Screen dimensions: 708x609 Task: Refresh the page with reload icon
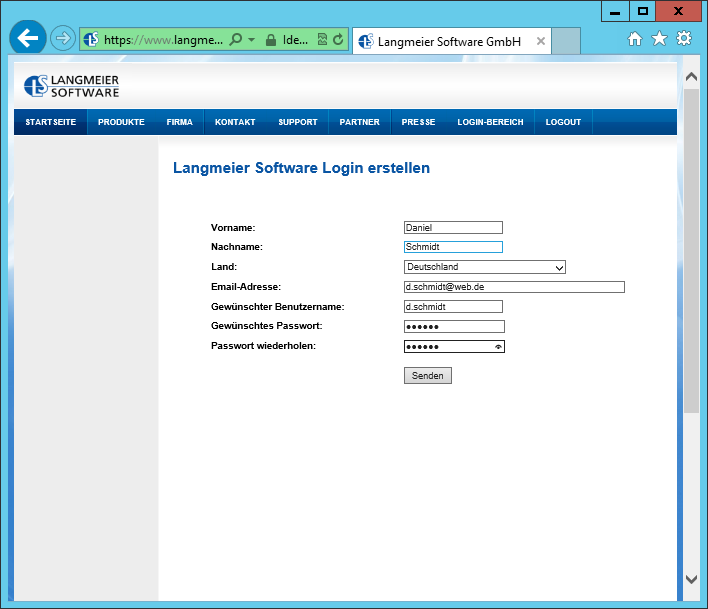click(x=338, y=40)
